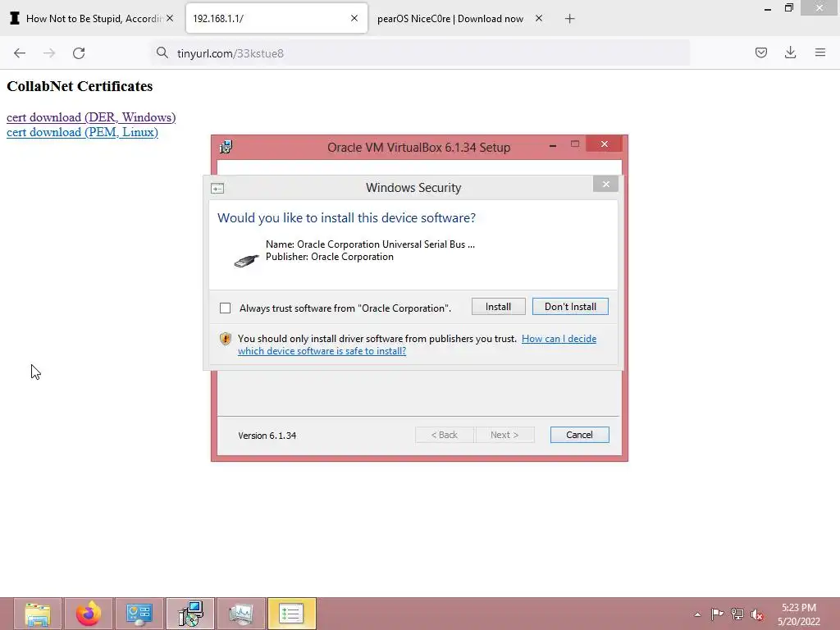Select VirtualBox installer taskbar icon
This screenshot has height=630, width=840.
(190, 614)
